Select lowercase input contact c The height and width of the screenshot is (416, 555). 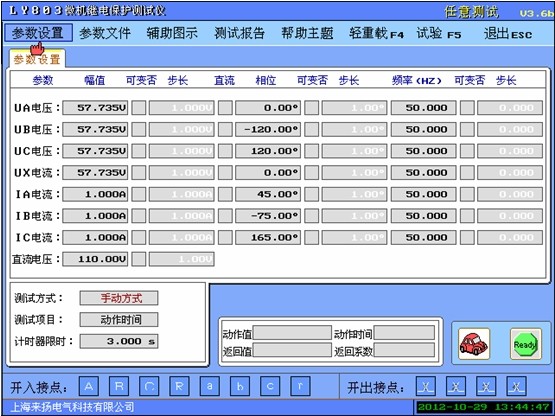(270, 386)
